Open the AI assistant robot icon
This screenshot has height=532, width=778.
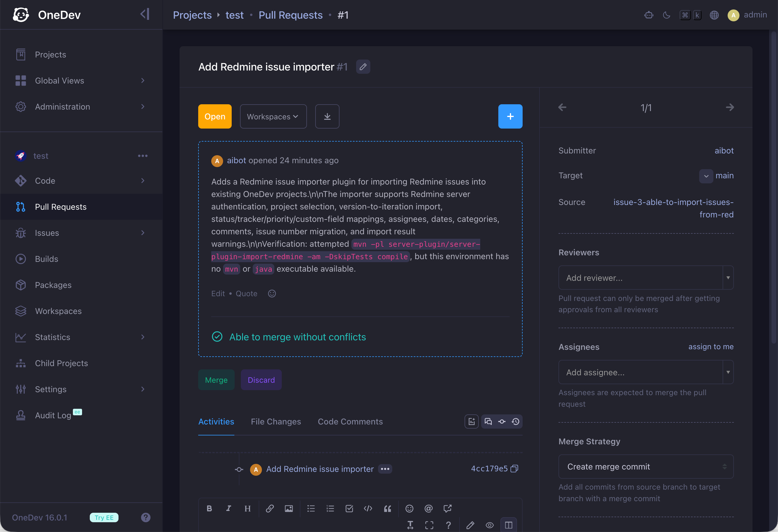coord(649,15)
